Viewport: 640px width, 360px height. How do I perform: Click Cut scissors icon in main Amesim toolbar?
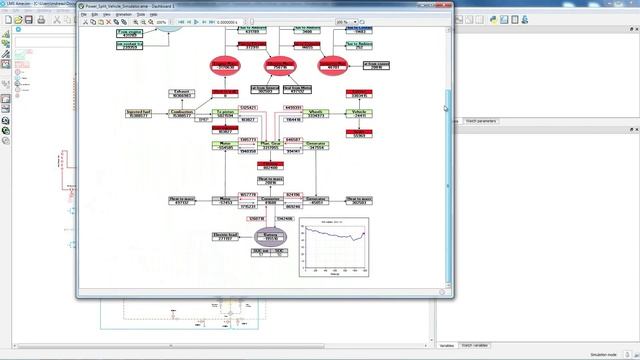(57, 20)
